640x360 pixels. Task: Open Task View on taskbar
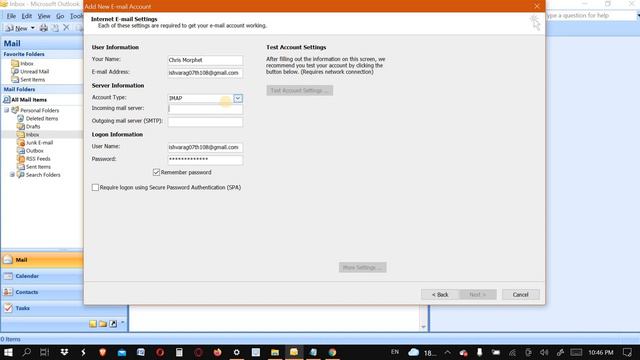pos(44,352)
